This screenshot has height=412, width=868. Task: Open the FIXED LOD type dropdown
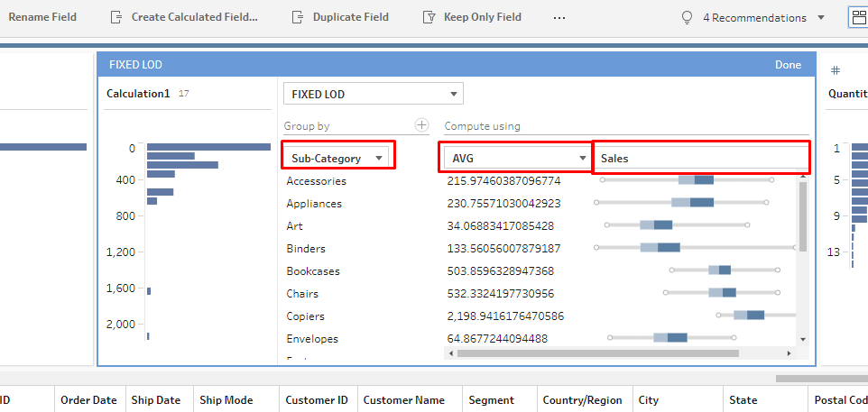tap(373, 94)
